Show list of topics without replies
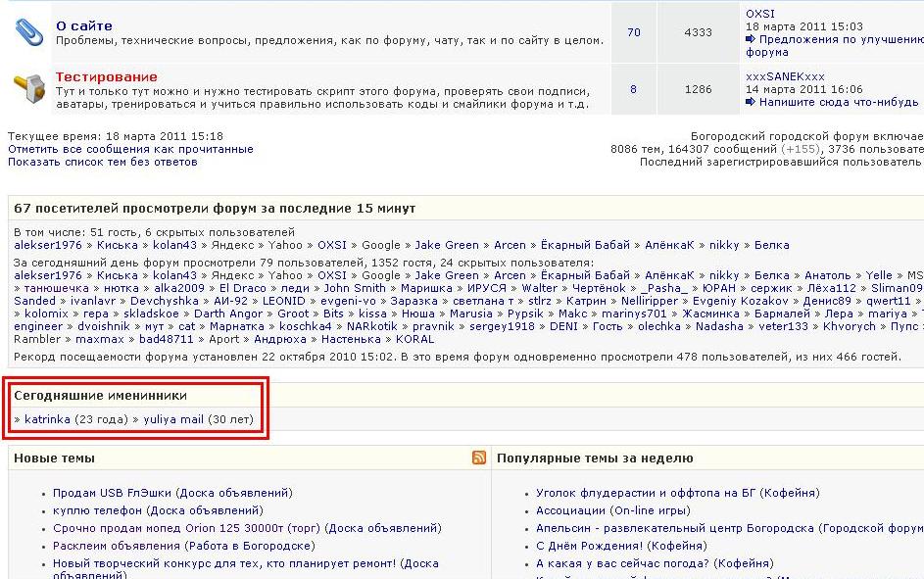The height and width of the screenshot is (579, 924). coord(102,162)
